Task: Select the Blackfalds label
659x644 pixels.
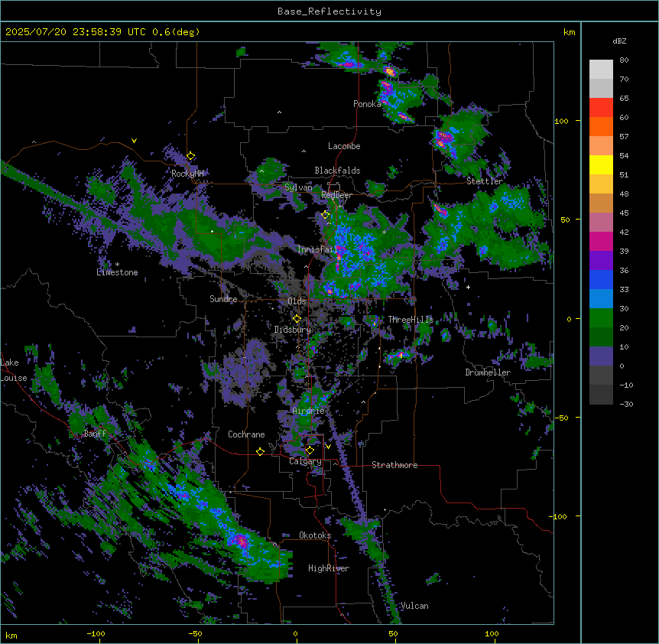Action: click(337, 171)
